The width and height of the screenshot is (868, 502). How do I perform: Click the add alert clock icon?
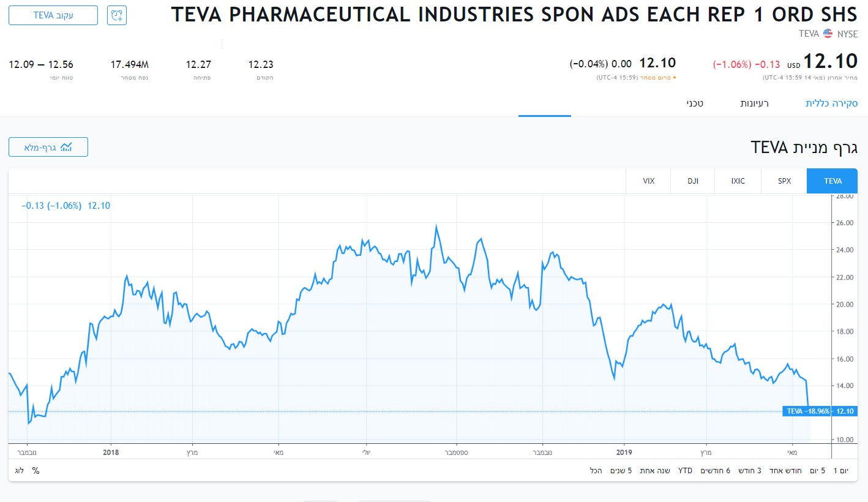pos(117,15)
